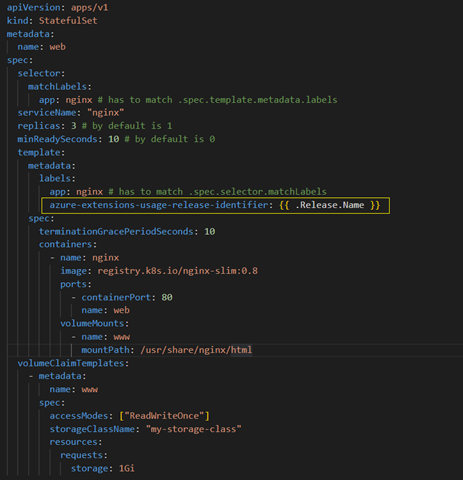This screenshot has height=480, width=463.
Task: Click the 'template:' key
Action: tap(41, 152)
